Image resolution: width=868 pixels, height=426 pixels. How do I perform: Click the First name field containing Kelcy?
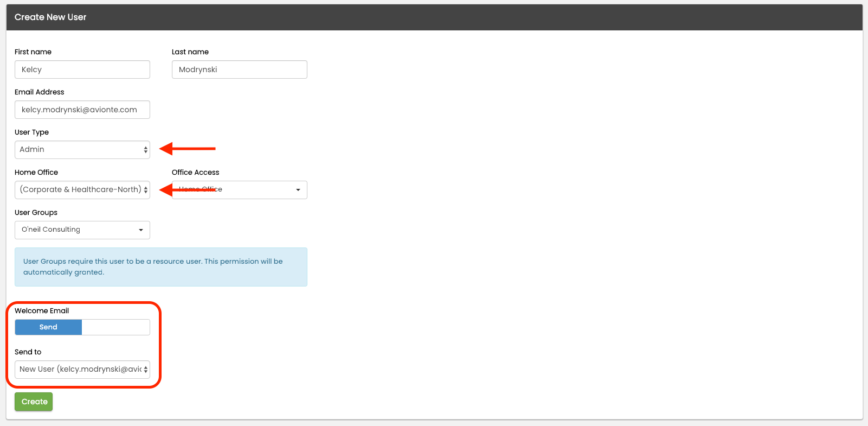[82, 69]
